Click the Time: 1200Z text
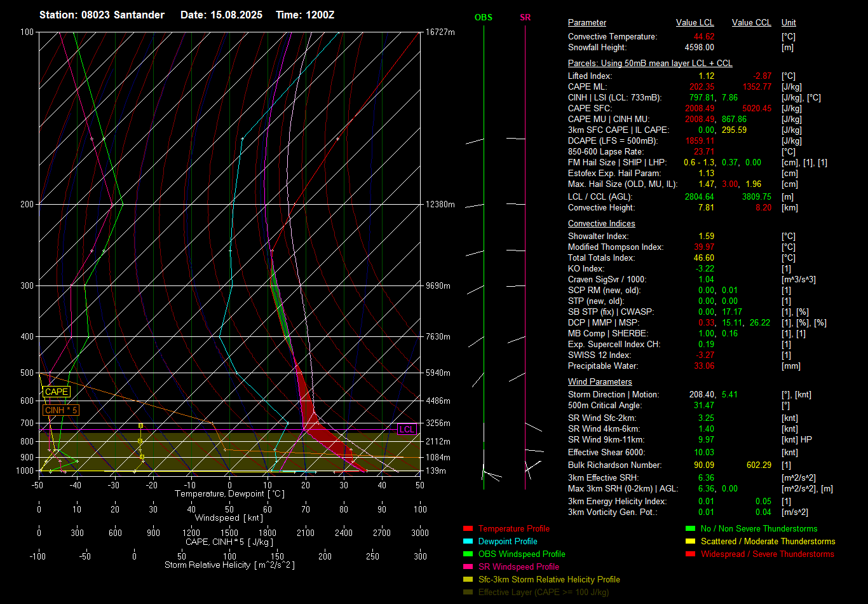Screen dimensions: 868x604 pos(305,15)
